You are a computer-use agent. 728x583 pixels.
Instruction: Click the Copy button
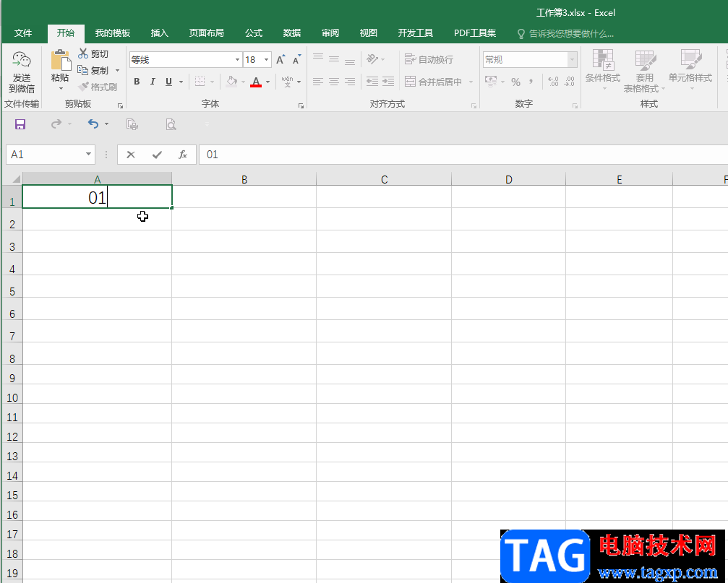[93, 71]
